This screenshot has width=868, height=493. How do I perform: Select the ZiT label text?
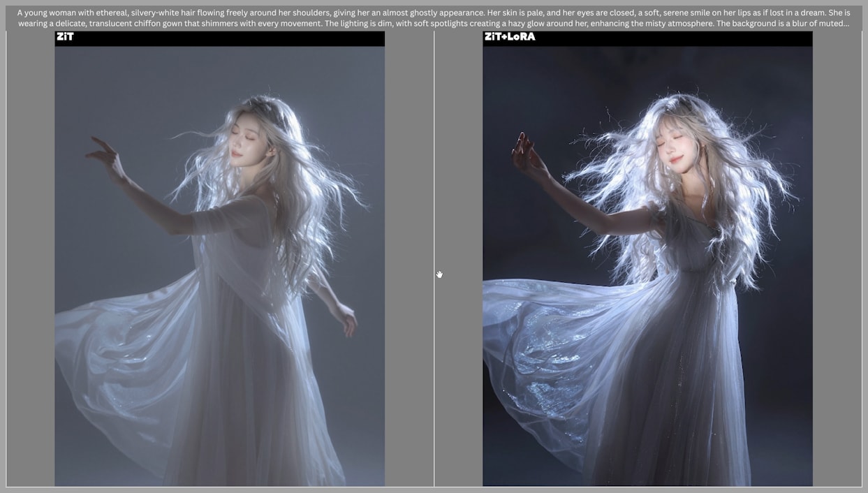pos(65,36)
